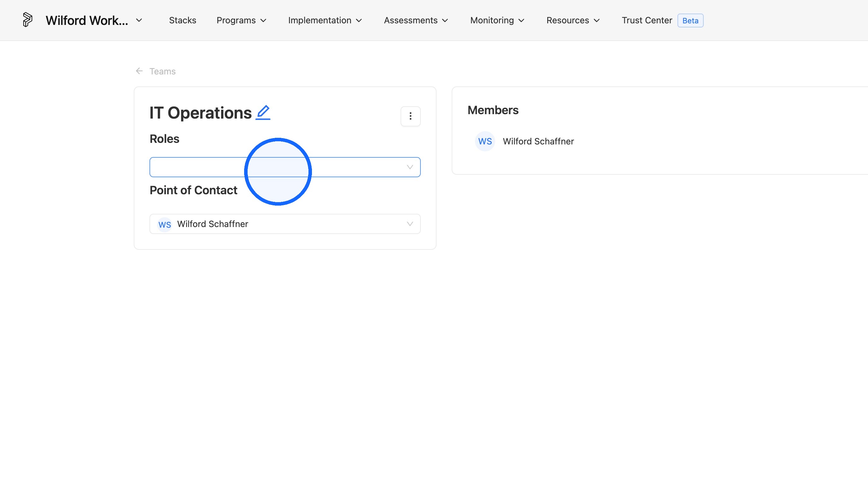The width and height of the screenshot is (868, 485).
Task: Click the WS avatar in Point of Contact
Action: [164, 224]
